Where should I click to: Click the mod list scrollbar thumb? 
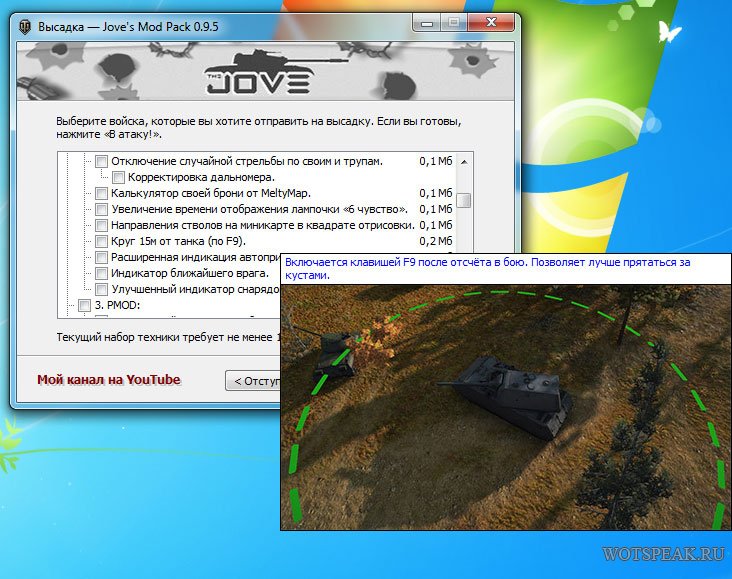[463, 199]
